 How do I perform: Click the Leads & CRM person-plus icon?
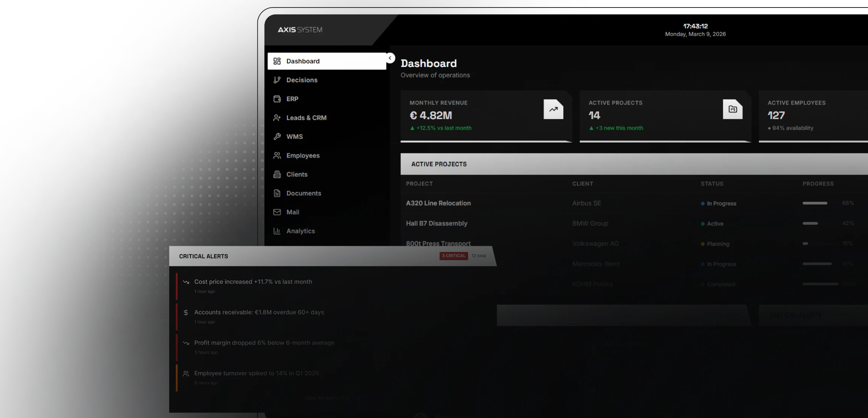coord(277,118)
